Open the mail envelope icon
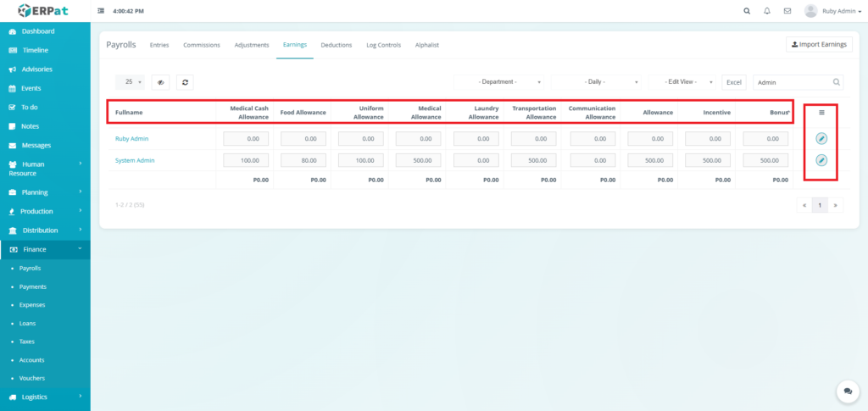The image size is (868, 411). (787, 11)
